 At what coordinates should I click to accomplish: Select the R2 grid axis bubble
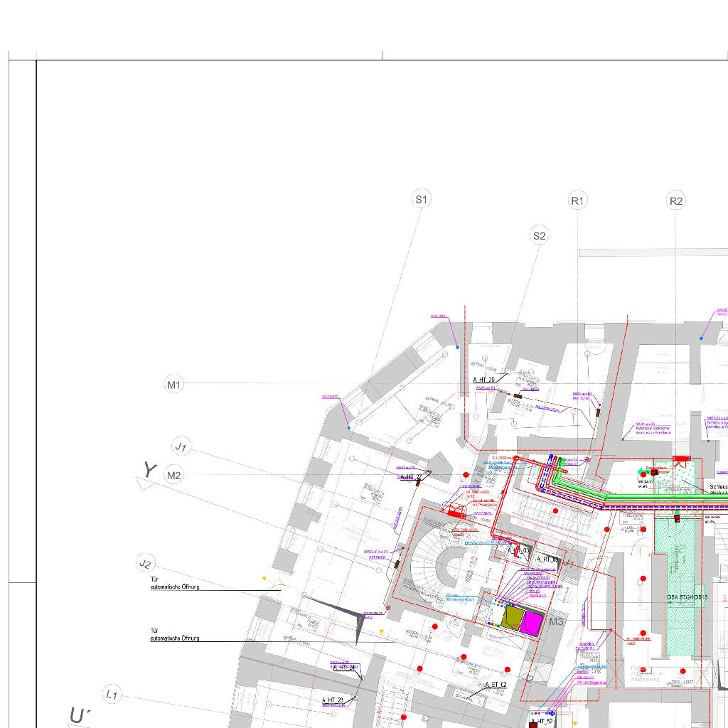676,201
